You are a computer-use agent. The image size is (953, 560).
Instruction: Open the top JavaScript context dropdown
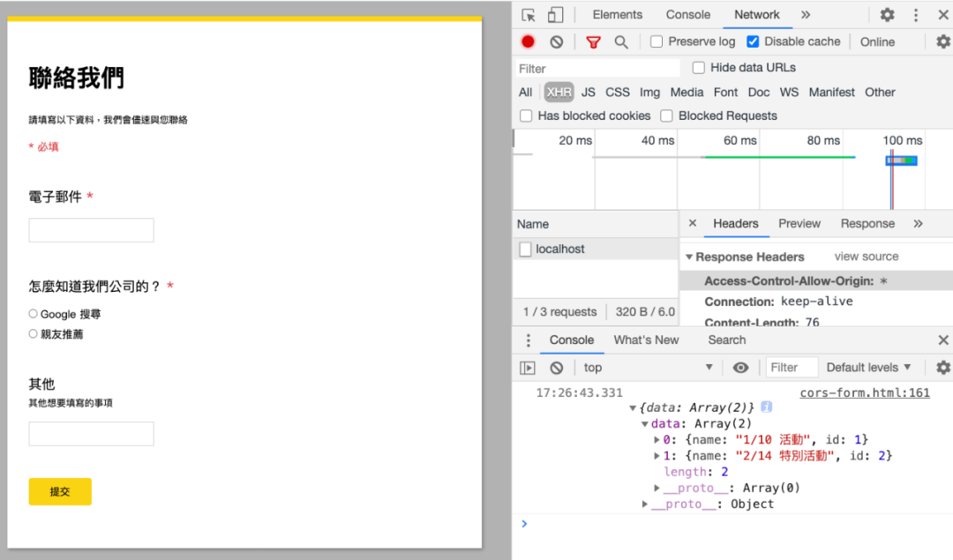(x=647, y=368)
